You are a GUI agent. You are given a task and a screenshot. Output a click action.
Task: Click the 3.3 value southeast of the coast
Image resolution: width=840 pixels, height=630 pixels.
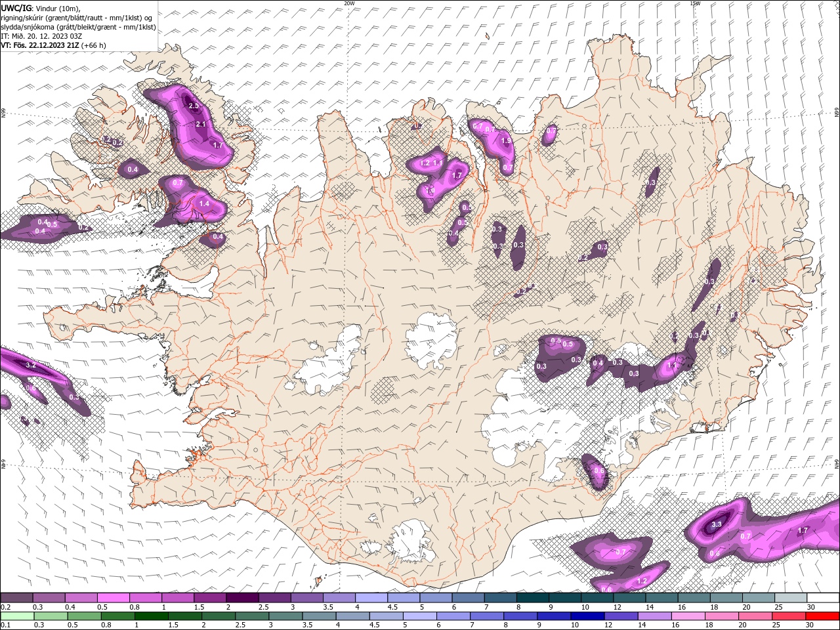pyautogui.click(x=717, y=524)
